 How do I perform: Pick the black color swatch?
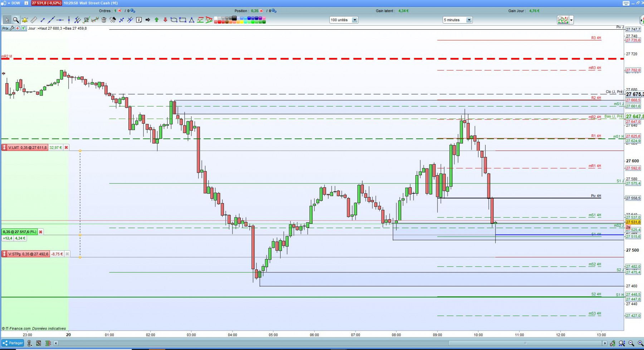tap(234, 18)
